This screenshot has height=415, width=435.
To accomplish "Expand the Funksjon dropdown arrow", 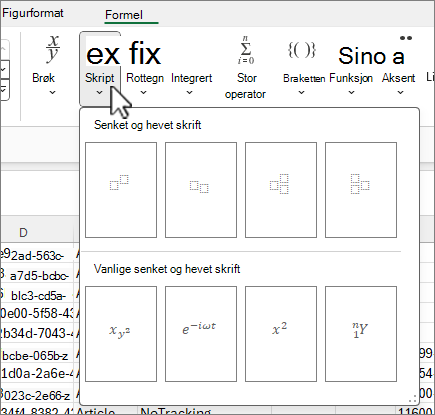I will pos(351,93).
